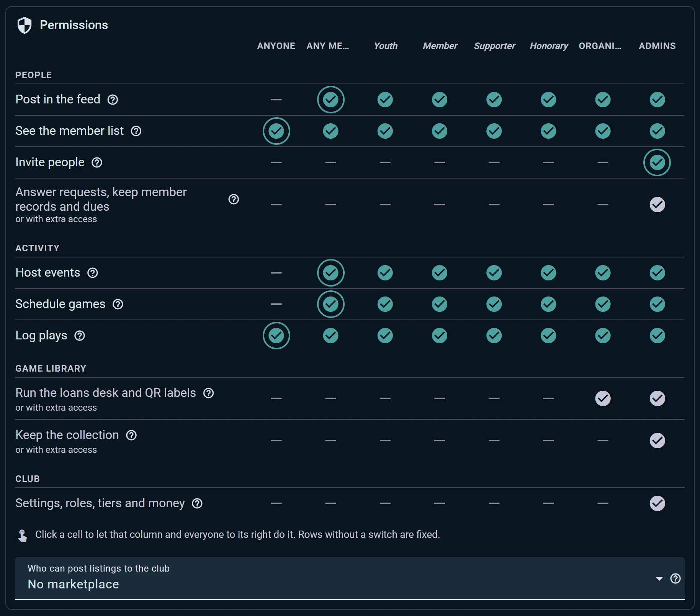The width and height of the screenshot is (700, 616).
Task: Open help beside Log plays
Action: click(x=80, y=336)
